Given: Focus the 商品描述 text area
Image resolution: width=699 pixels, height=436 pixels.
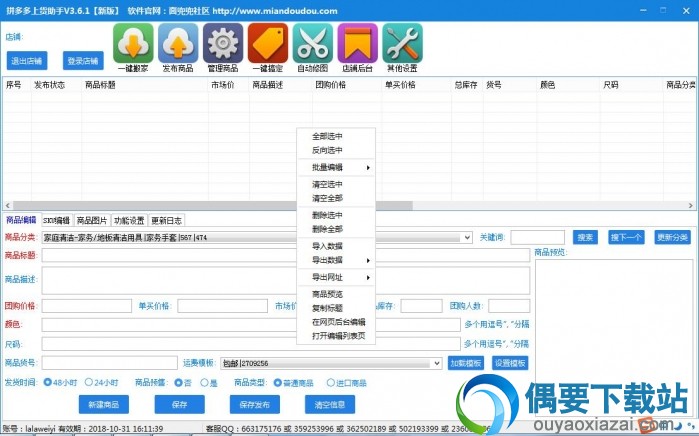Looking at the screenshot, I should coord(286,280).
